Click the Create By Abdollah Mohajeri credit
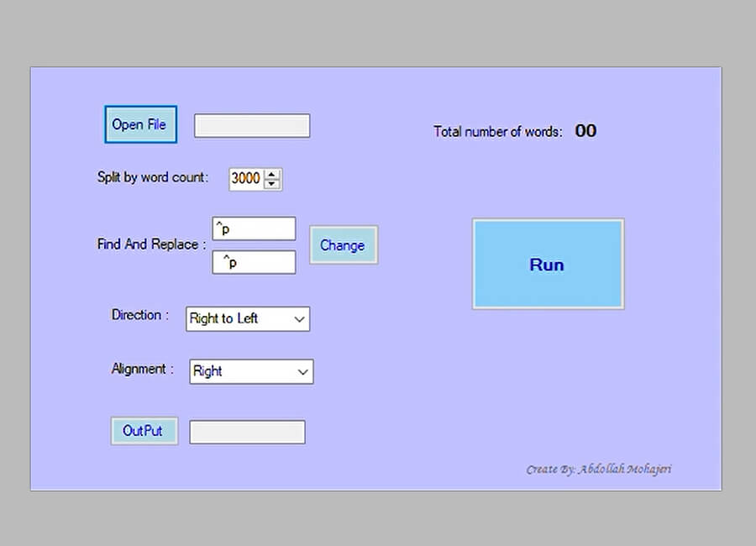The width and height of the screenshot is (756, 546). click(598, 469)
